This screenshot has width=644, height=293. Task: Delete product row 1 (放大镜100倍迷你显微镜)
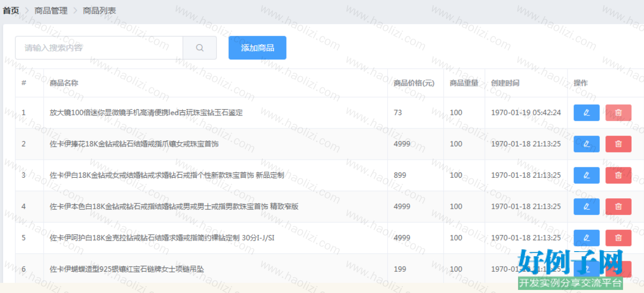(618, 113)
